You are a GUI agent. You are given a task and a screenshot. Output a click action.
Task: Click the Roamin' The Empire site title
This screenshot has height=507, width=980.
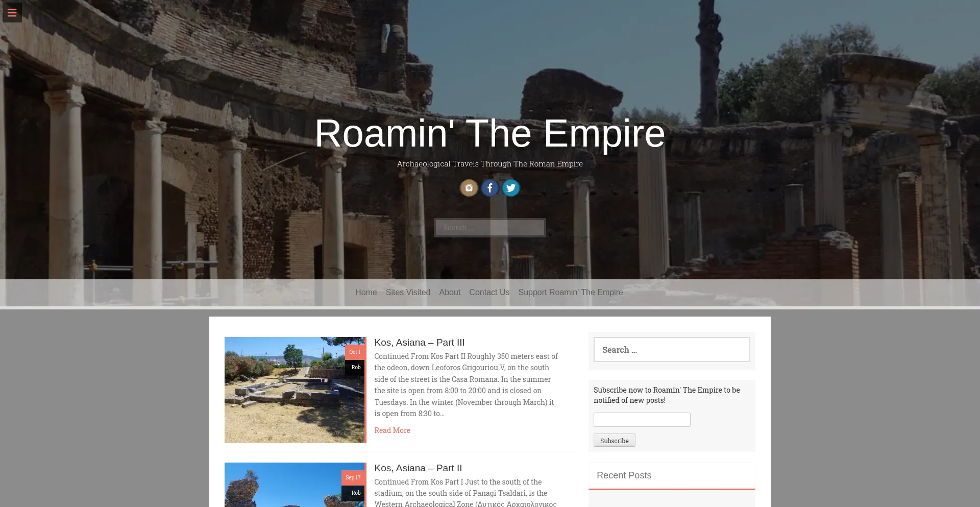click(489, 134)
